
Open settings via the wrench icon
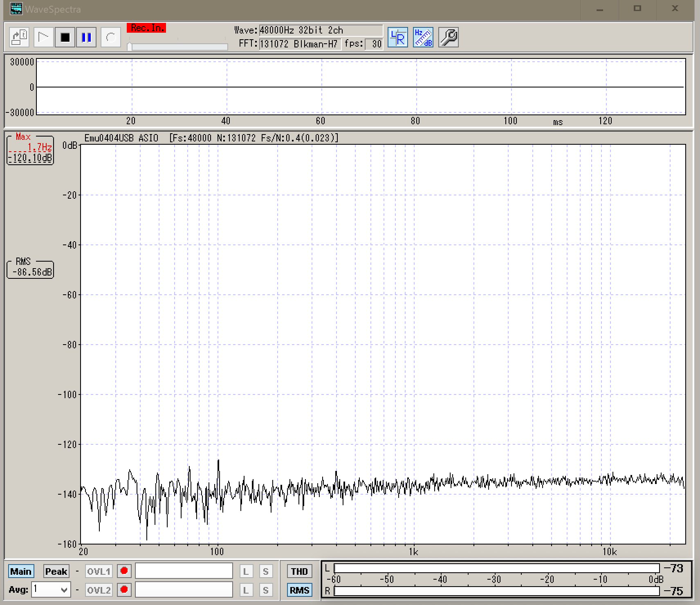point(448,38)
